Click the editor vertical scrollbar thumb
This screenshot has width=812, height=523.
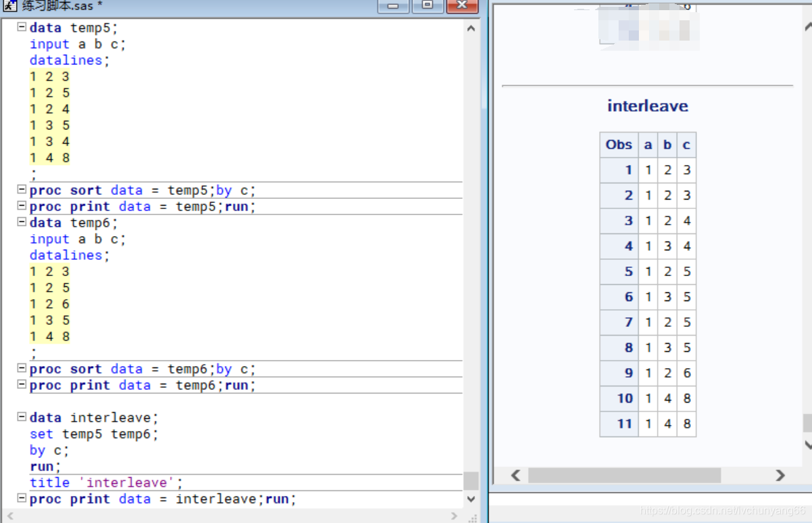(471, 481)
